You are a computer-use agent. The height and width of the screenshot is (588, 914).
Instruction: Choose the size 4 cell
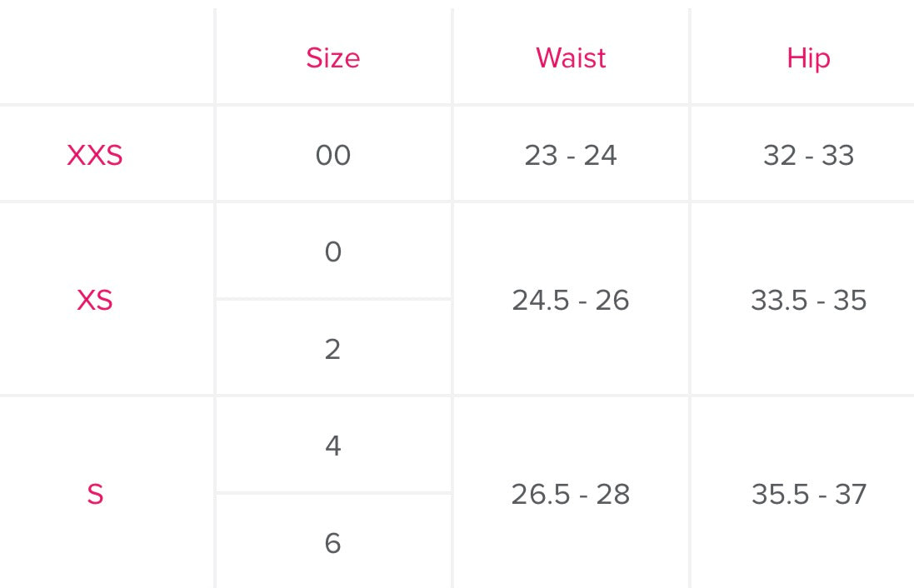click(x=332, y=446)
